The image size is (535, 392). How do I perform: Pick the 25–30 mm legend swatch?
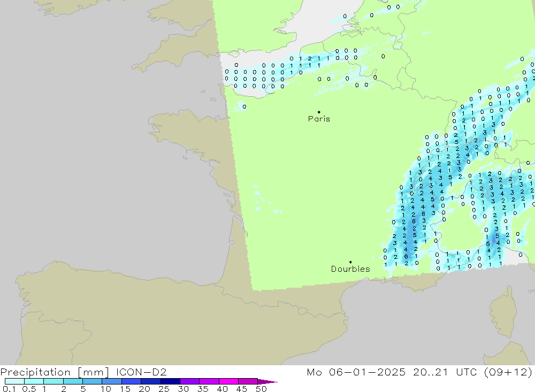pyautogui.click(x=170, y=381)
